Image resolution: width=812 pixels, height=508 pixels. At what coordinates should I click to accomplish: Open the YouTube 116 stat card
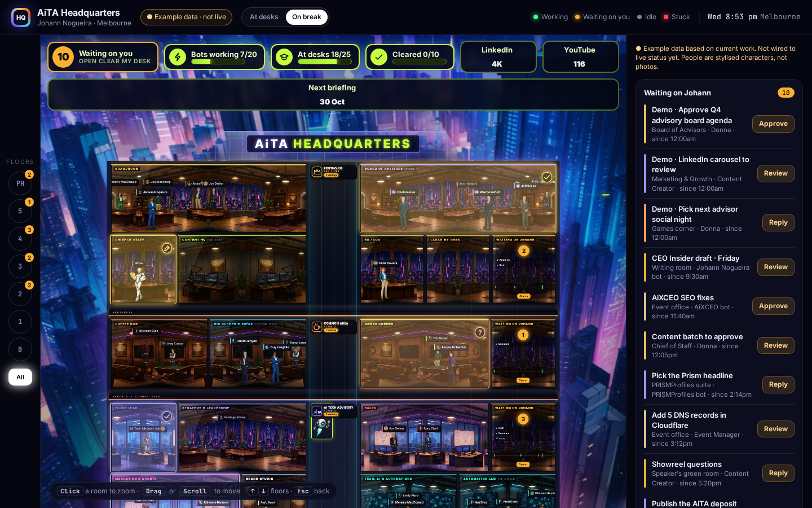click(x=580, y=56)
